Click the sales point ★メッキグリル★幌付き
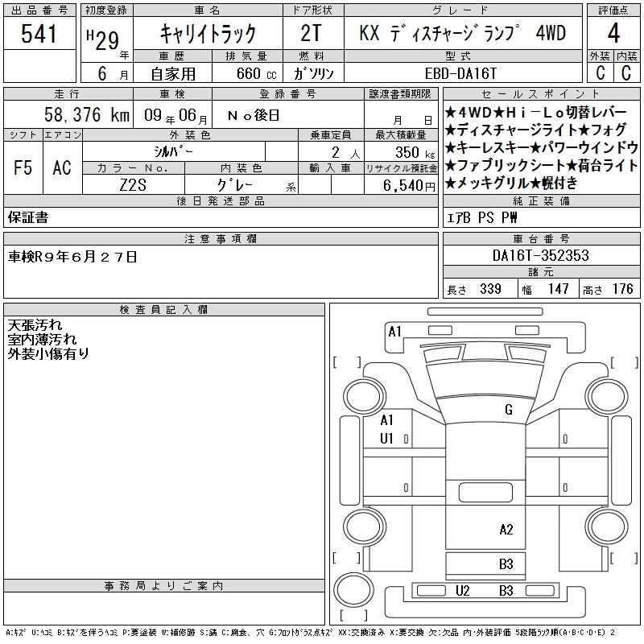Viewport: 644px width, 644px height. (x=511, y=183)
